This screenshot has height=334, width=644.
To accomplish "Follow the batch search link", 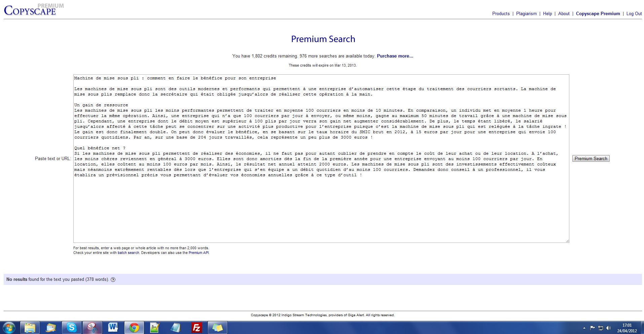I will [x=128, y=253].
